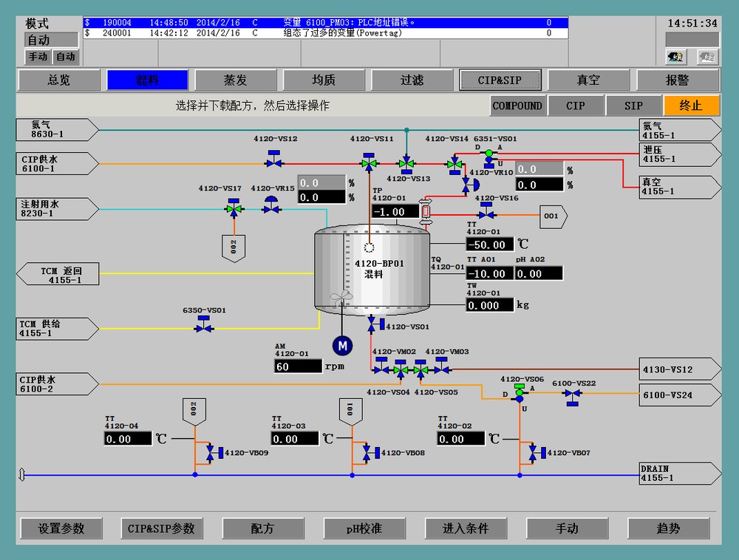Click valve 4120-VS14 icon
739x560 pixels.
(454, 165)
